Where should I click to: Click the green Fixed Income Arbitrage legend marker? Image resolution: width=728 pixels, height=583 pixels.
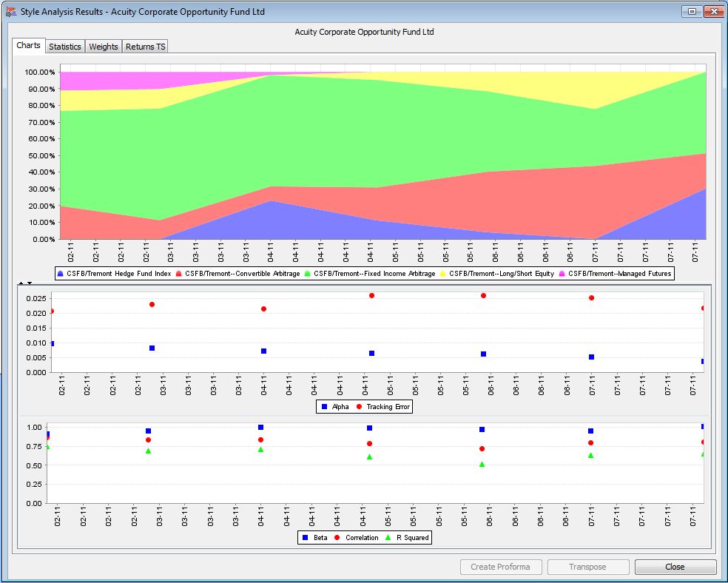tap(307, 274)
